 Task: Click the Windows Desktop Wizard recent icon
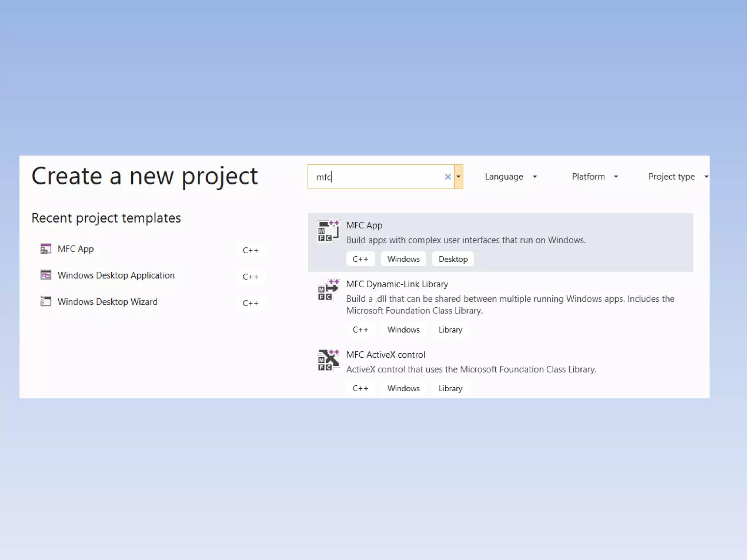(x=46, y=302)
